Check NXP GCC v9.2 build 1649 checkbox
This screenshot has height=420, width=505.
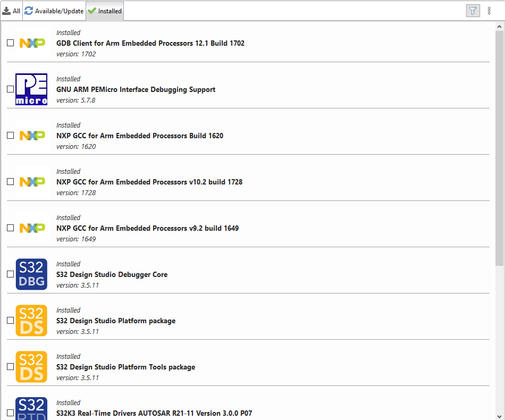[x=10, y=228]
